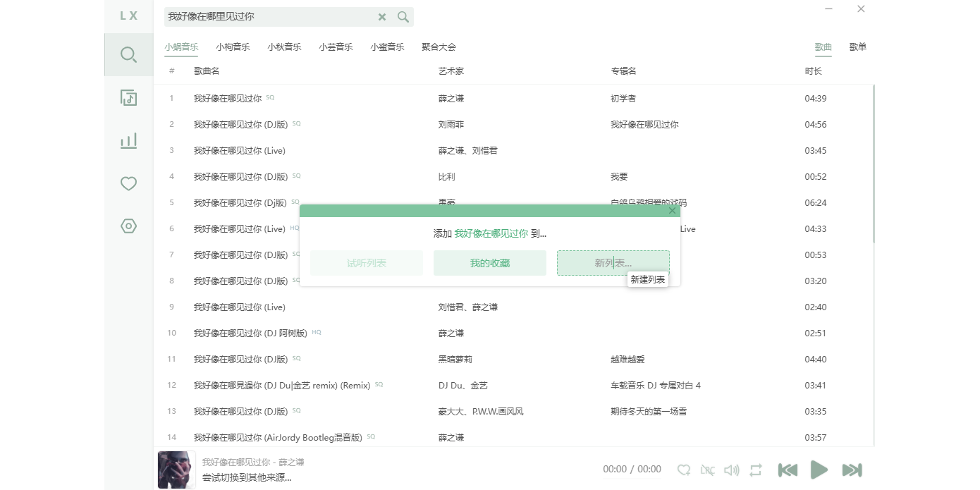Image resolution: width=980 pixels, height=490 pixels.
Task: Click duration 04:33 in row 6
Action: (816, 229)
